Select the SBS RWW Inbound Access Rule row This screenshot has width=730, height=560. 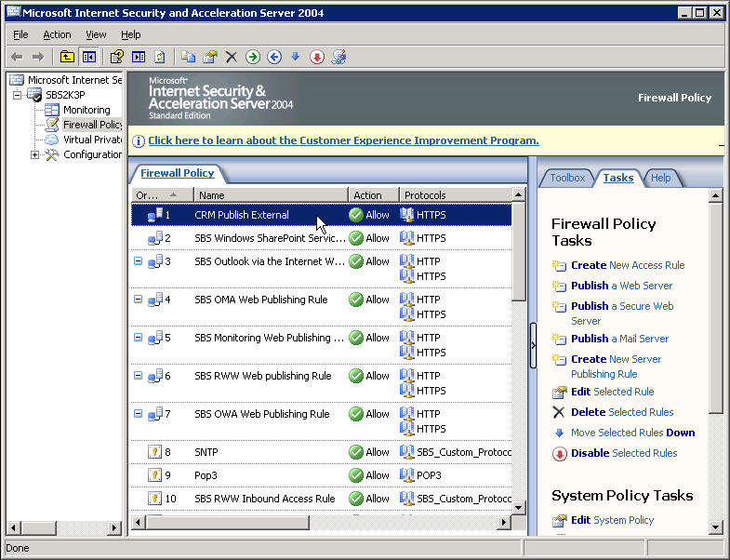[x=321, y=499]
